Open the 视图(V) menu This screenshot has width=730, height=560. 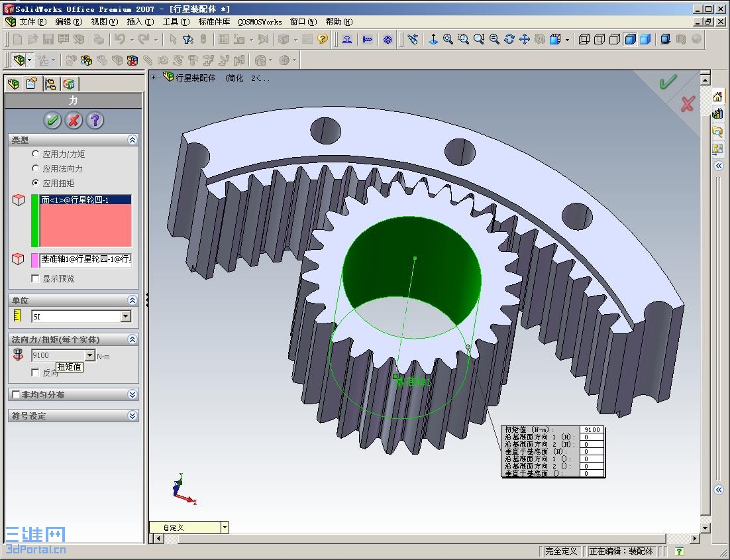point(104,22)
